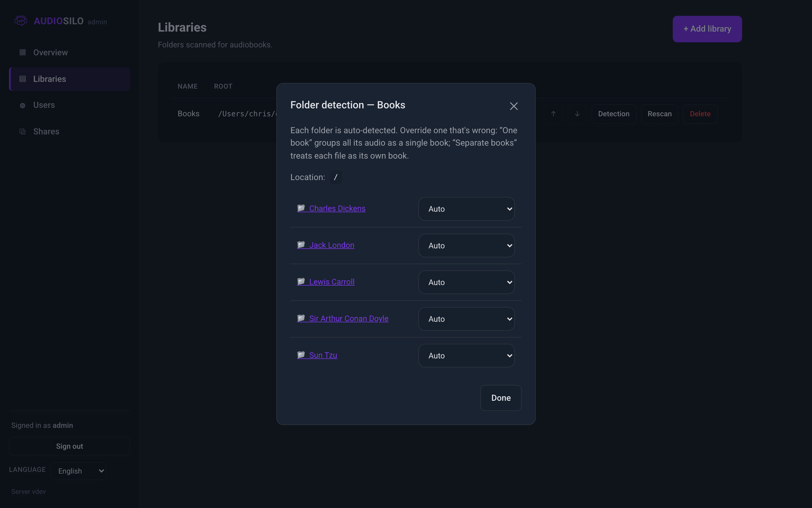Open the Users section

pyautogui.click(x=70, y=105)
